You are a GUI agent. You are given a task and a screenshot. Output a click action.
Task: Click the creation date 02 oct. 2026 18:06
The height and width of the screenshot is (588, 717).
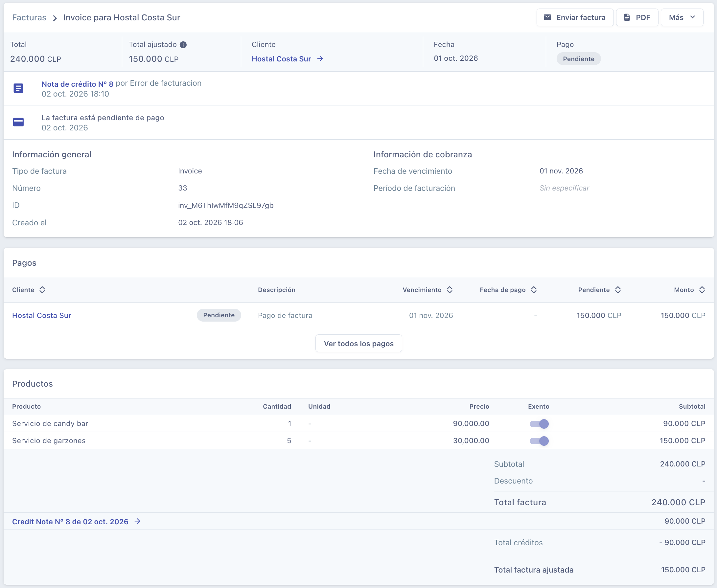pos(210,222)
